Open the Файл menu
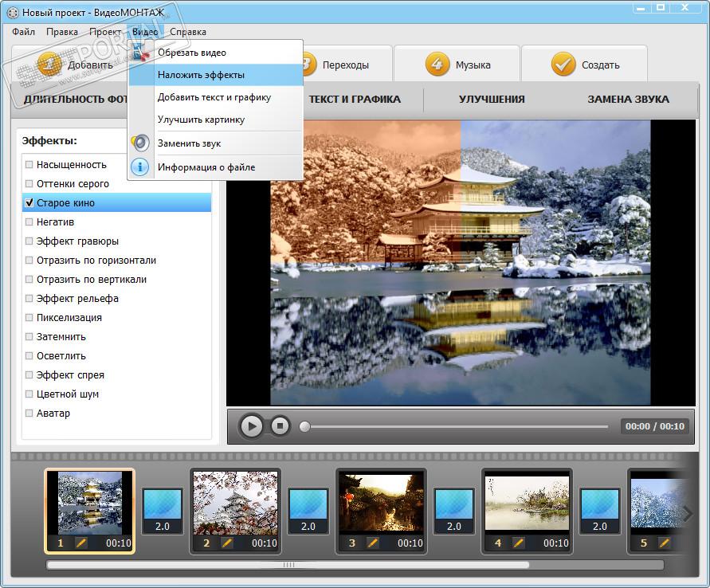Screen dimensions: 710x588 click(23, 32)
